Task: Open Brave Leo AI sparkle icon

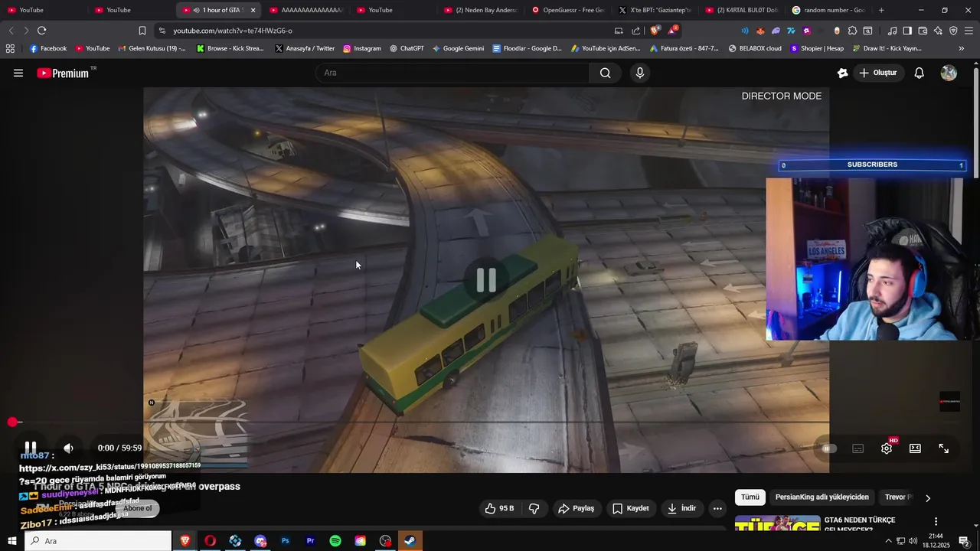Action: (x=938, y=31)
